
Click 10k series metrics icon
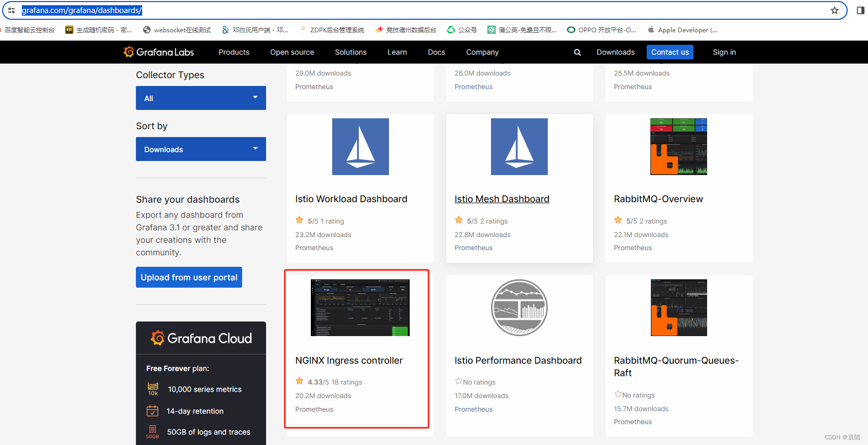pyautogui.click(x=153, y=389)
